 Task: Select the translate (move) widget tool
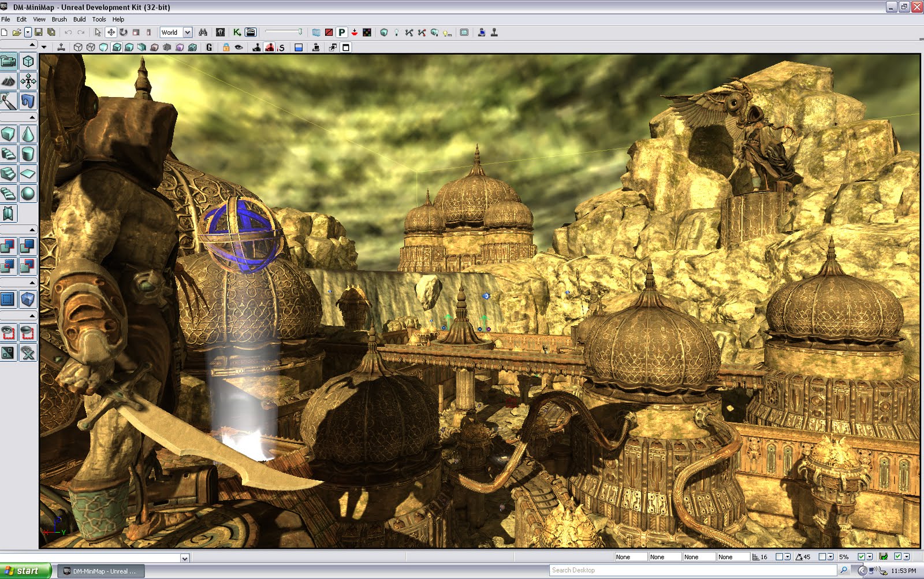tap(111, 32)
